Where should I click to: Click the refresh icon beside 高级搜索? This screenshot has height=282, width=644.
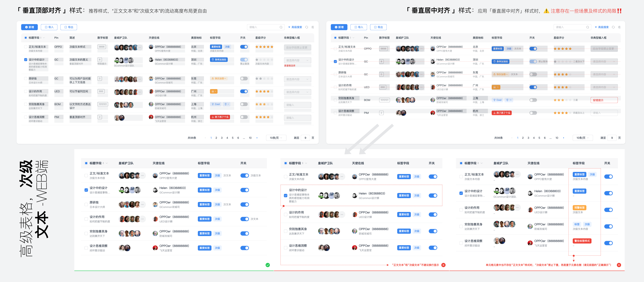[x=307, y=27]
